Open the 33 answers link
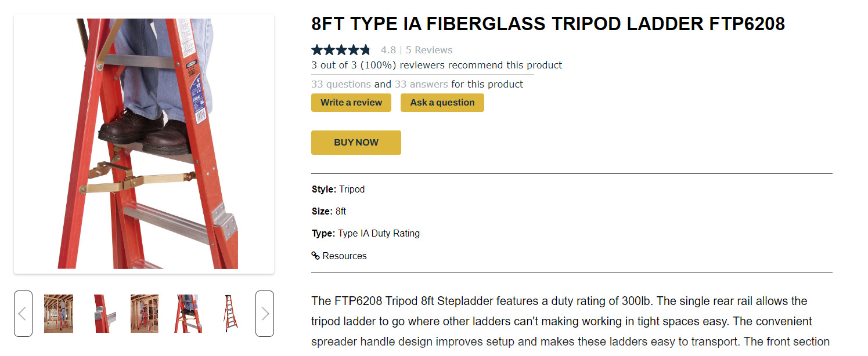868x356 pixels. coord(422,84)
